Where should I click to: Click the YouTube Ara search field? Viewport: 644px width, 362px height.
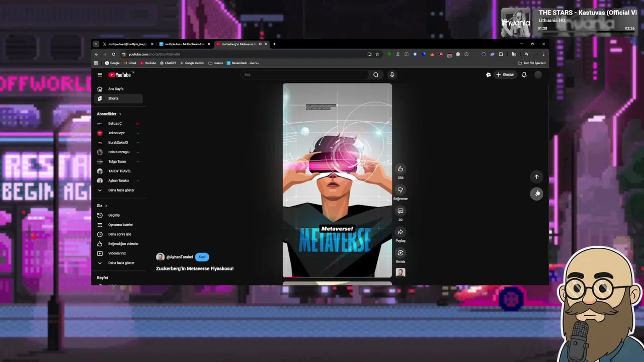pos(305,75)
